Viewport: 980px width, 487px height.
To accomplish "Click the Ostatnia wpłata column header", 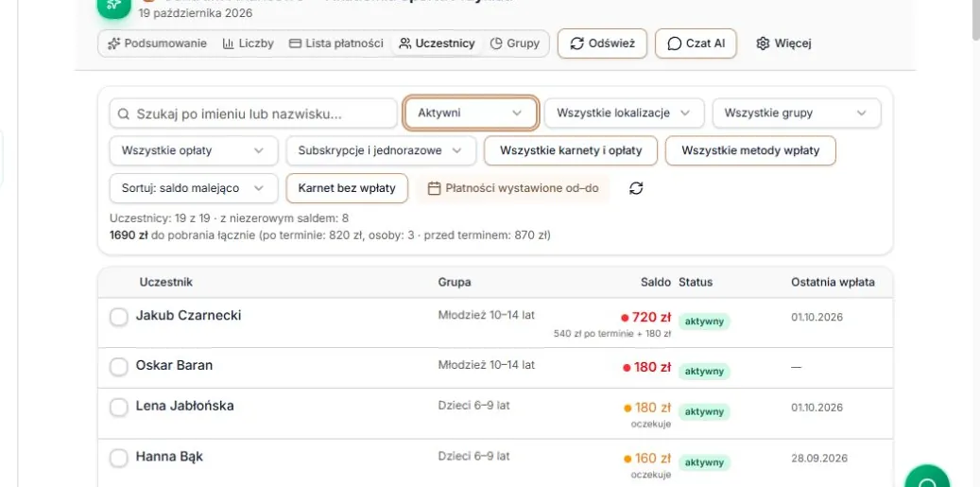I will (834, 283).
